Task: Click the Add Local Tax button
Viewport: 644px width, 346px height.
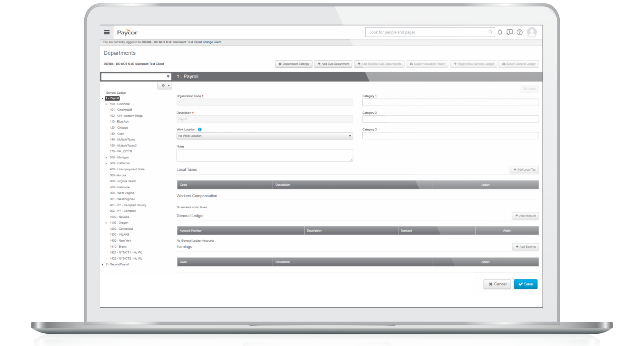Action: [x=524, y=169]
